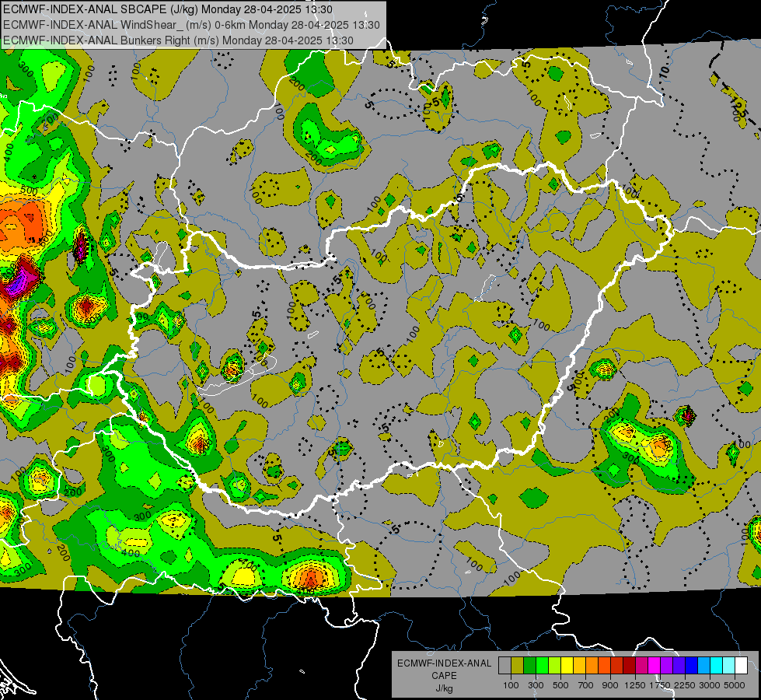Click the legend value '100'
Image resolution: width=761 pixels, height=700 pixels.
point(511,685)
